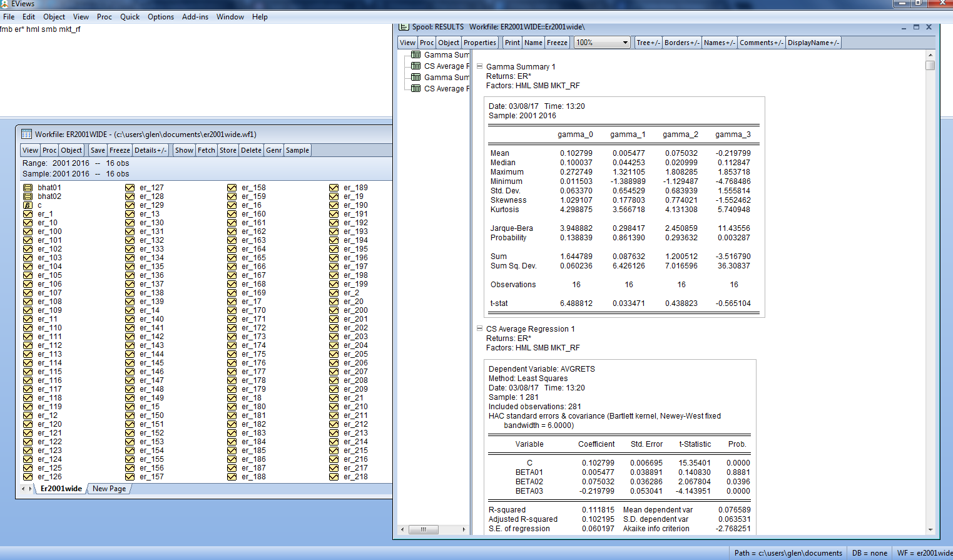Select the er_218 series icon

(334, 477)
